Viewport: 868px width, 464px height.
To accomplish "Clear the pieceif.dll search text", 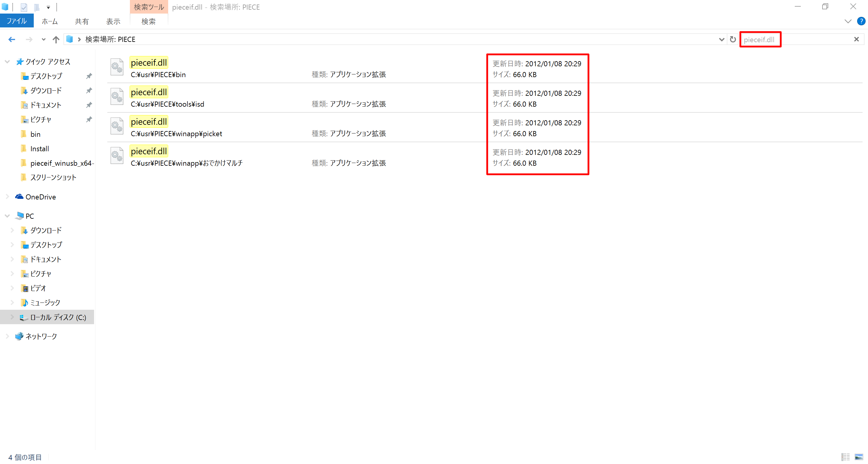I will pyautogui.click(x=856, y=39).
